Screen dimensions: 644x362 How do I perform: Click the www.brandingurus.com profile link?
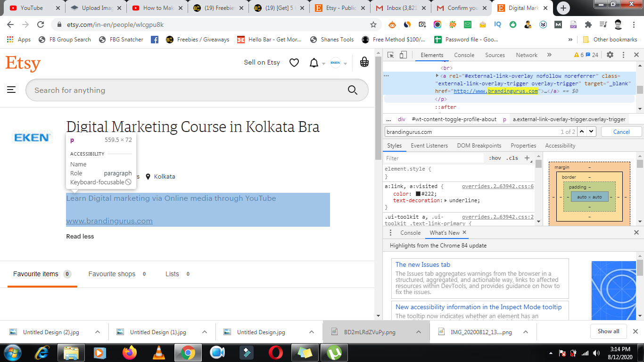(109, 221)
